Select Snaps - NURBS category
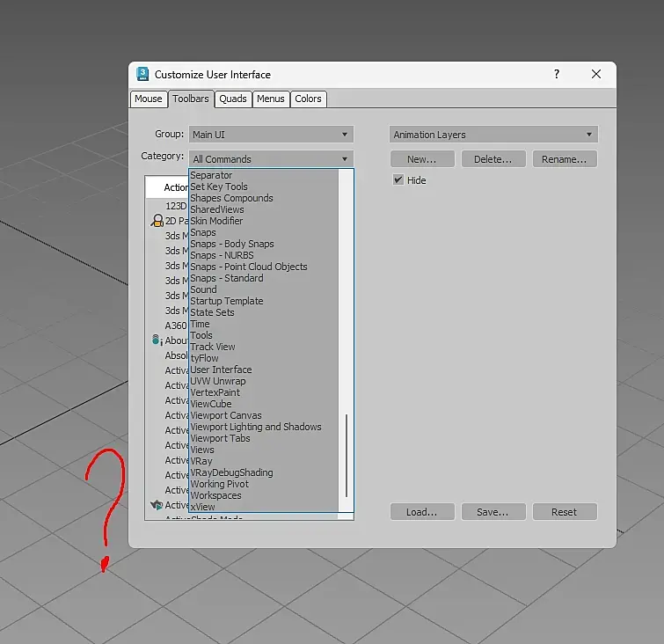This screenshot has width=664, height=644. [x=264, y=255]
